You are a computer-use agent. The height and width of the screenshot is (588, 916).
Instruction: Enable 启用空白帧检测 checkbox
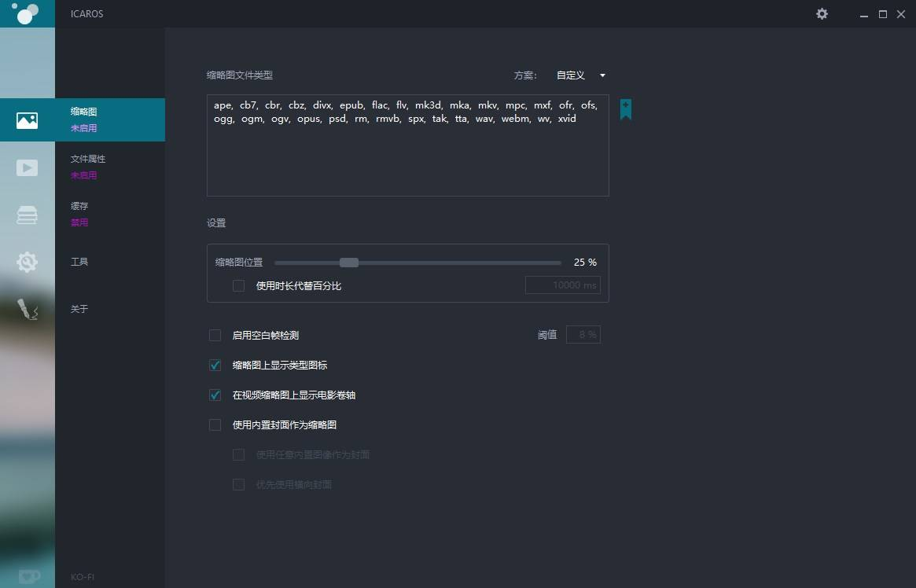coord(215,335)
